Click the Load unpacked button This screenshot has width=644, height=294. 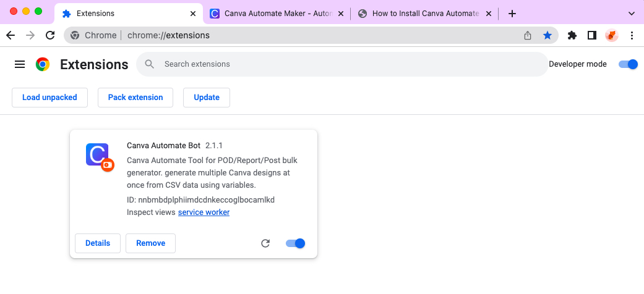pos(49,98)
